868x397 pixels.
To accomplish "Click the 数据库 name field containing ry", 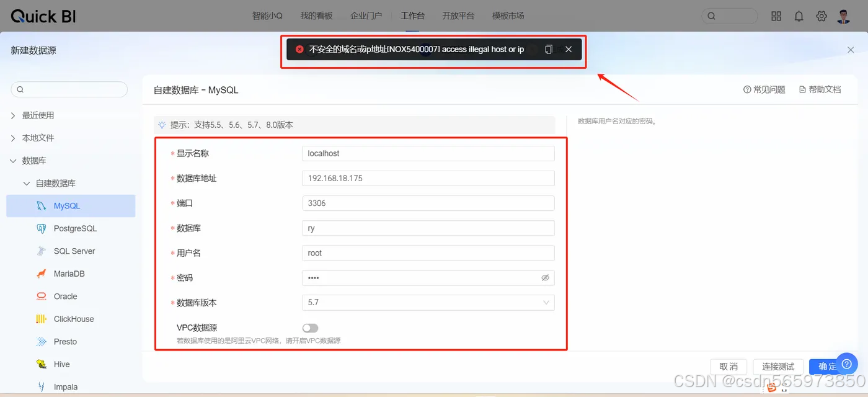I will coord(428,228).
